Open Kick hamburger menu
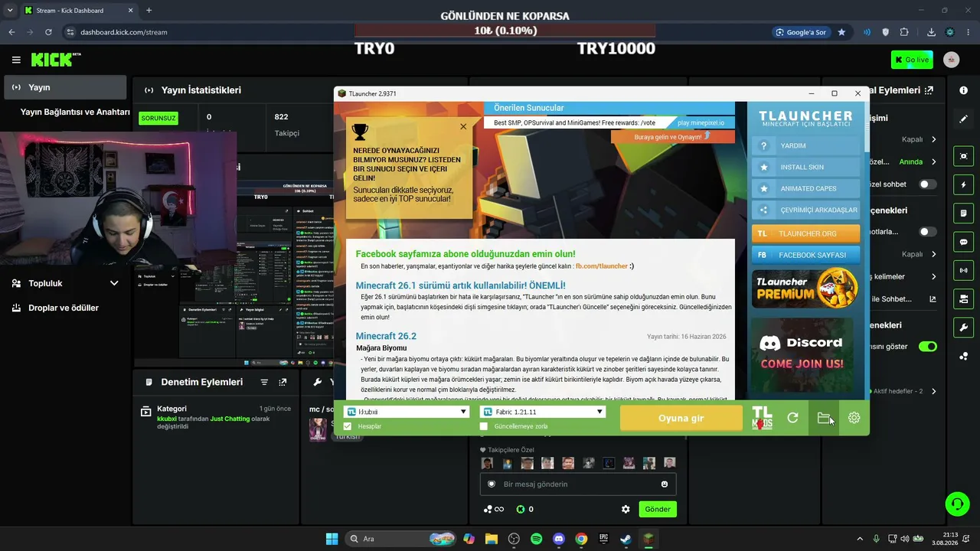Screen dimensions: 980x551 (x=16, y=60)
